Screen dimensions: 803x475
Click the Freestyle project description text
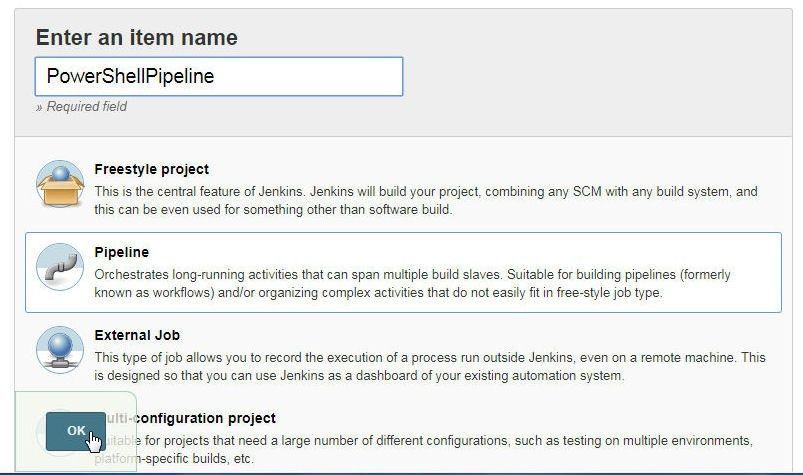(x=426, y=200)
